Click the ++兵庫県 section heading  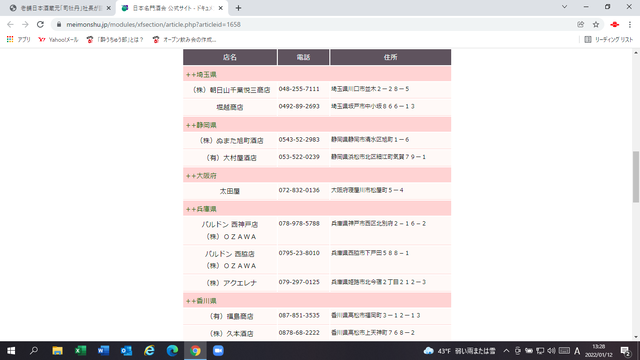(x=201, y=209)
